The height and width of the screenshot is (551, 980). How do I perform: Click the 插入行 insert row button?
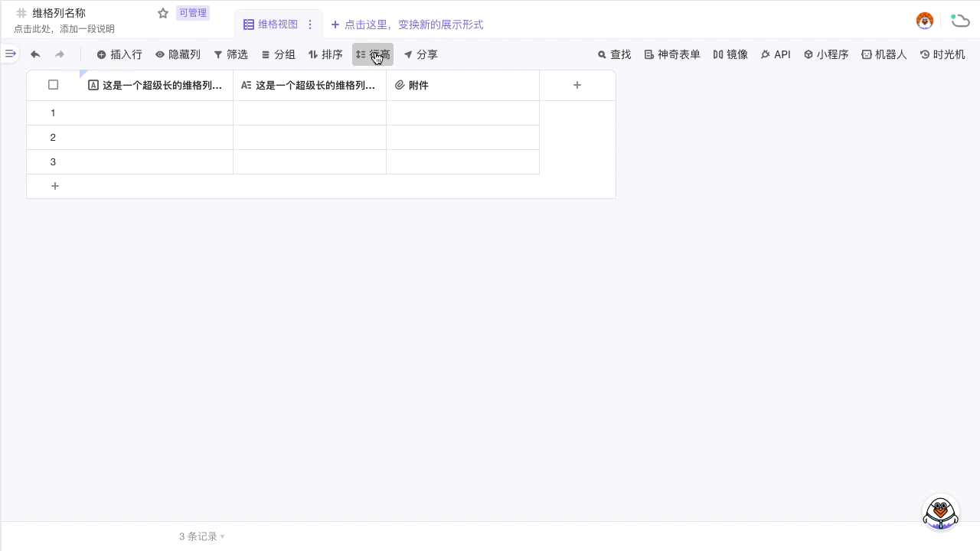119,54
